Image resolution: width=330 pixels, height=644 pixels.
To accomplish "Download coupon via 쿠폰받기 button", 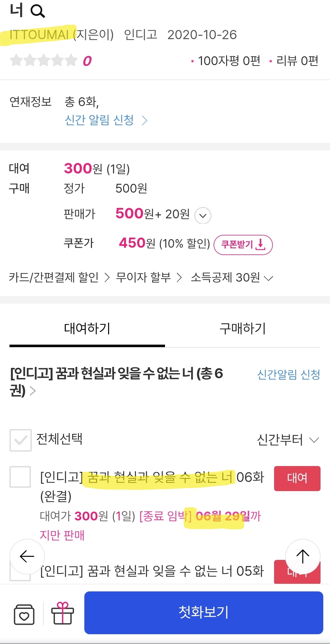I will (x=243, y=245).
